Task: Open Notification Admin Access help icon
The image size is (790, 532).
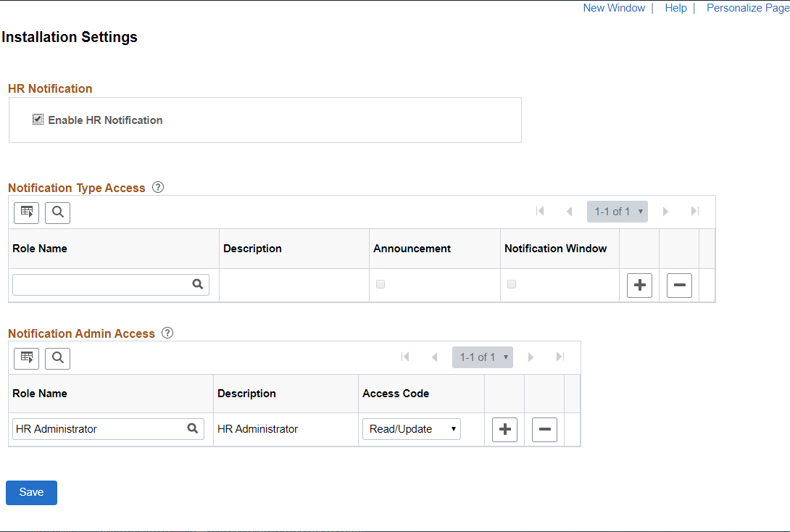Action: 167,333
